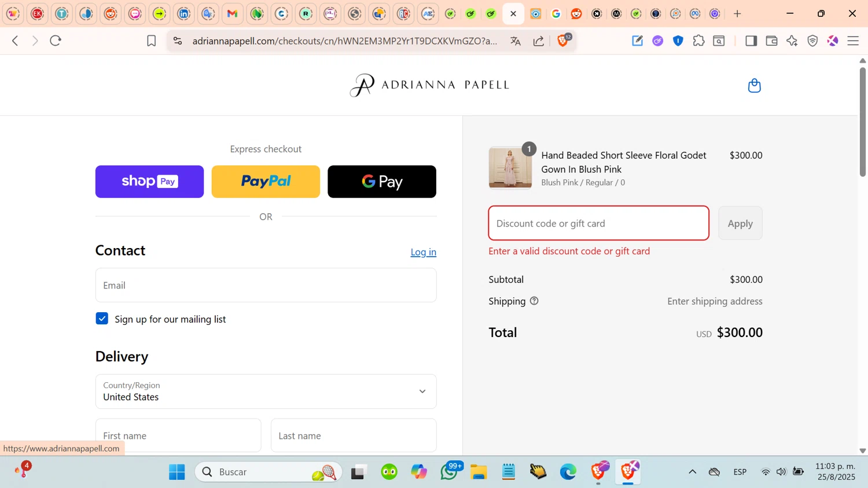Close the current active tab
Image resolution: width=868 pixels, height=488 pixels.
tap(513, 14)
